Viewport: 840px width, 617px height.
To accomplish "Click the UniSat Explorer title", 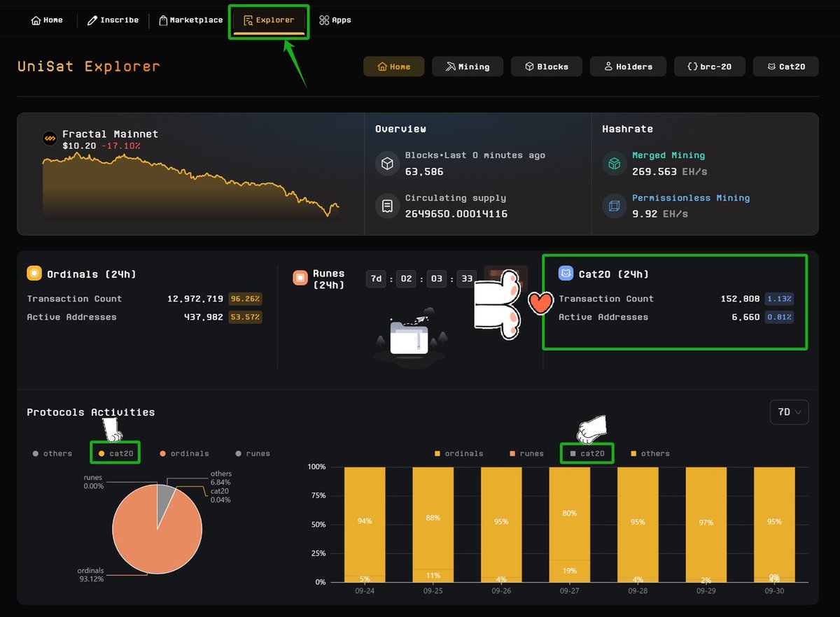I will [89, 66].
